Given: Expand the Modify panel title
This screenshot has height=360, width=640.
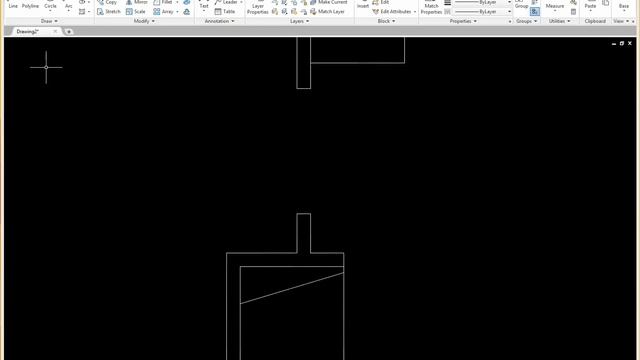Looking at the screenshot, I should [x=144, y=21].
